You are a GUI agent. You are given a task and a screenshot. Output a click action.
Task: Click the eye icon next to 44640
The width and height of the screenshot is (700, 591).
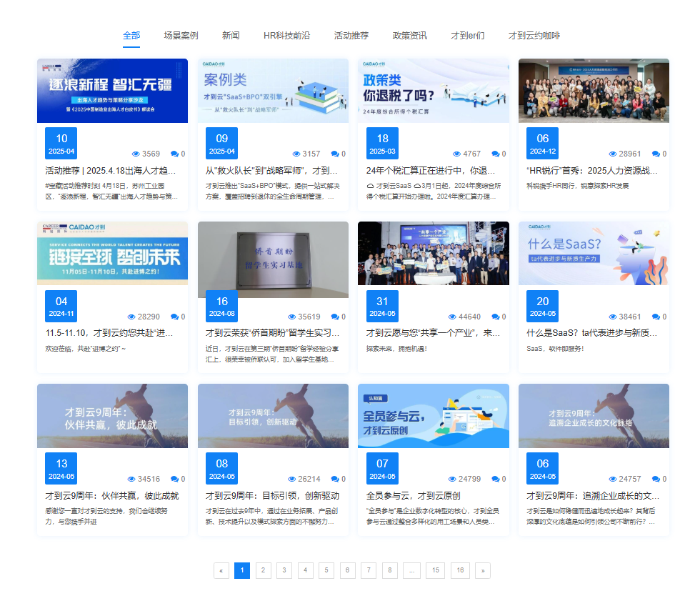(452, 317)
